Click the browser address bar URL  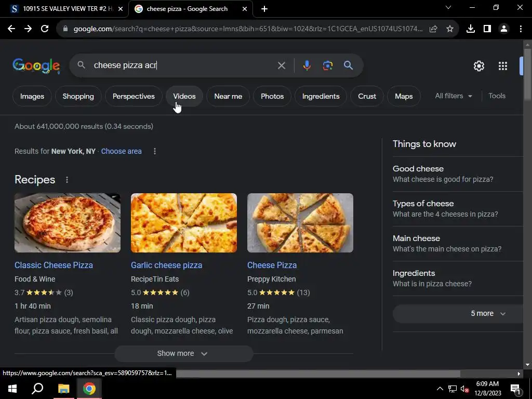click(x=248, y=29)
